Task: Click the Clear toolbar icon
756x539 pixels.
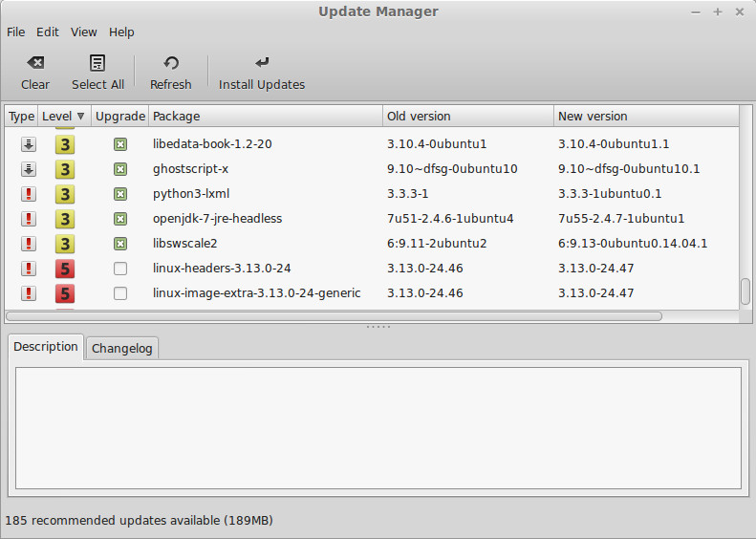Action: point(35,63)
